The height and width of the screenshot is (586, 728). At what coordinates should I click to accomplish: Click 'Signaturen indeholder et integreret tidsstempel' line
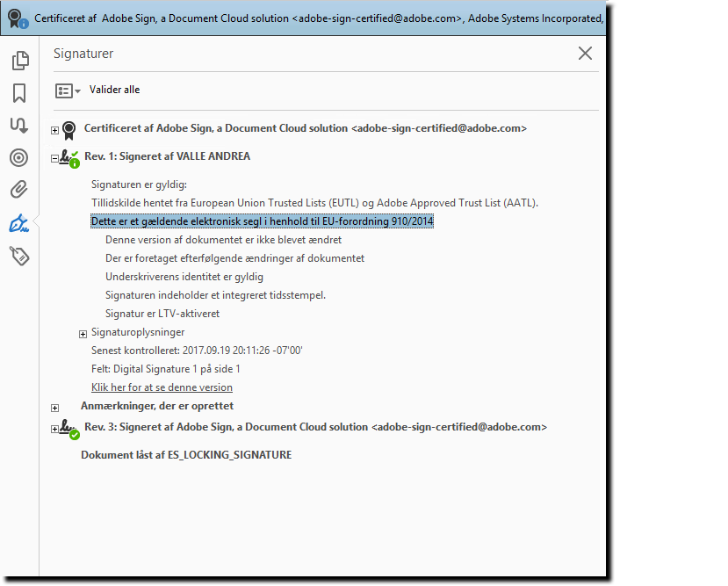[215, 295]
